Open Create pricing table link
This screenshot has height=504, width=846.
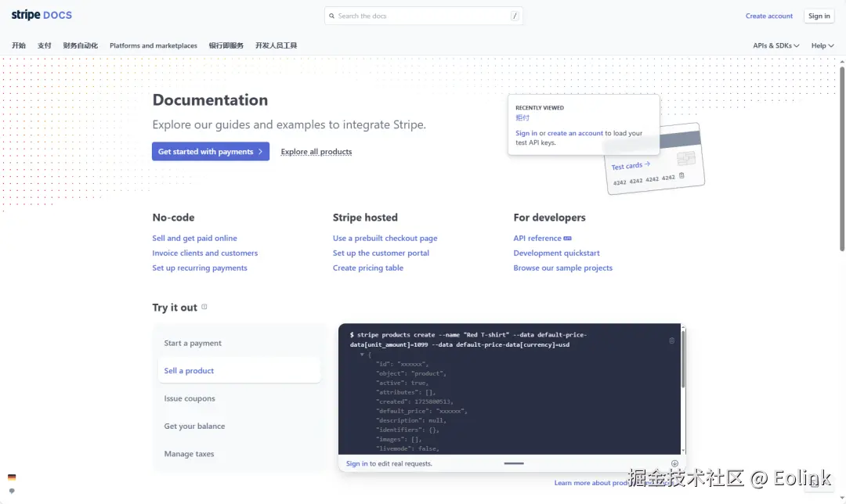[x=368, y=268]
